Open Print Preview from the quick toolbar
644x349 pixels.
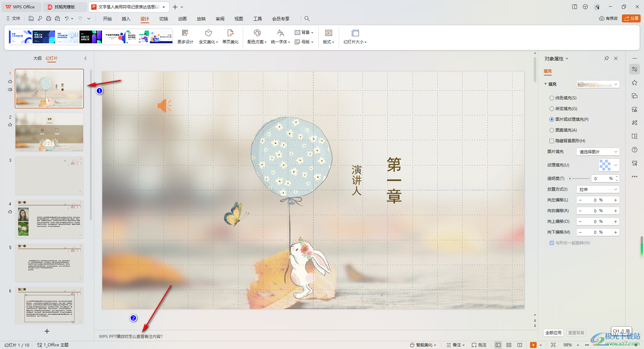pos(57,18)
